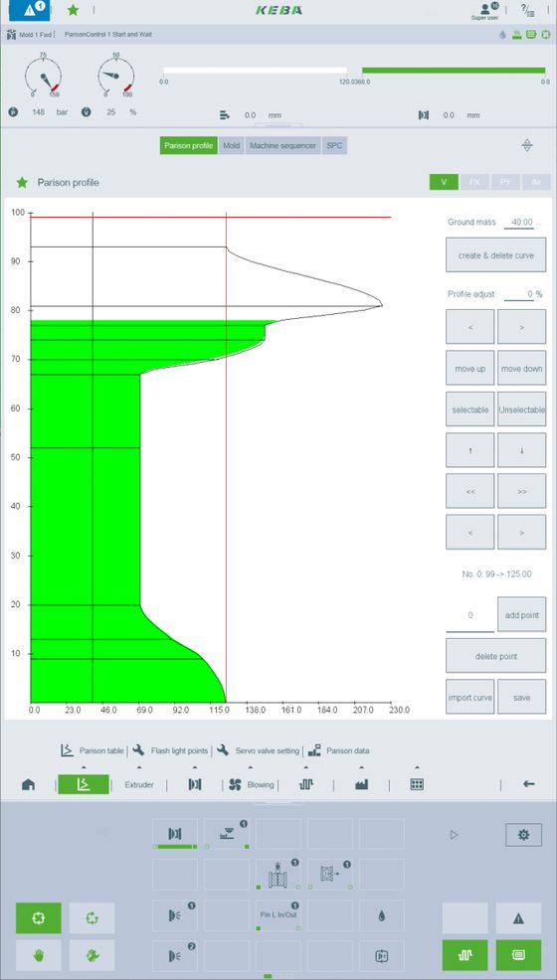Viewport: 557px width, 980px height.
Task: Click the back arrow in navigation bar
Action: (x=529, y=784)
